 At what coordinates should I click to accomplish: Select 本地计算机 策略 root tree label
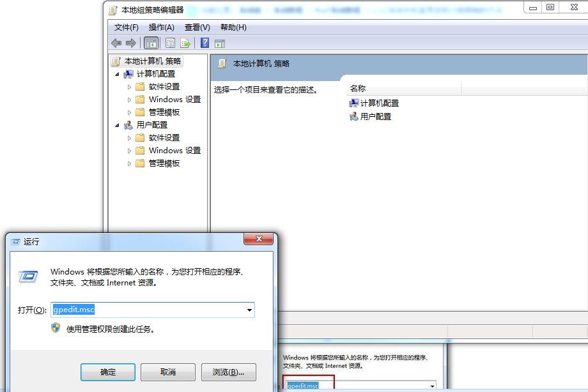[153, 61]
